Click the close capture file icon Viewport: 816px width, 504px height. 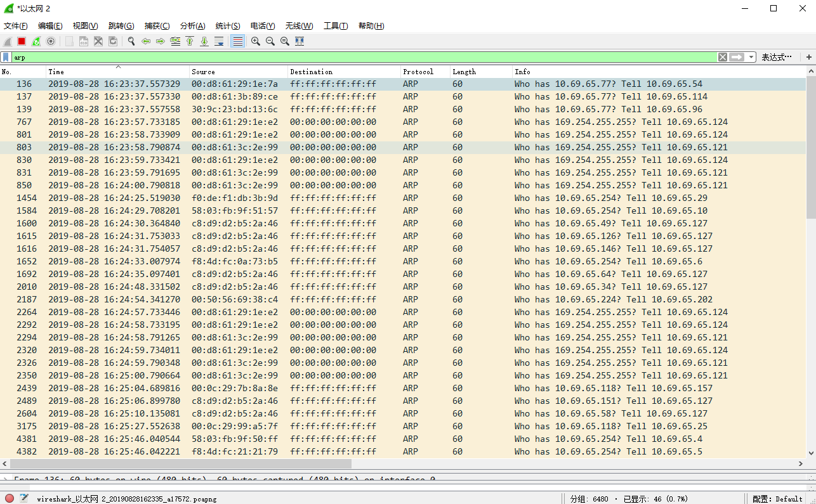[x=98, y=41]
